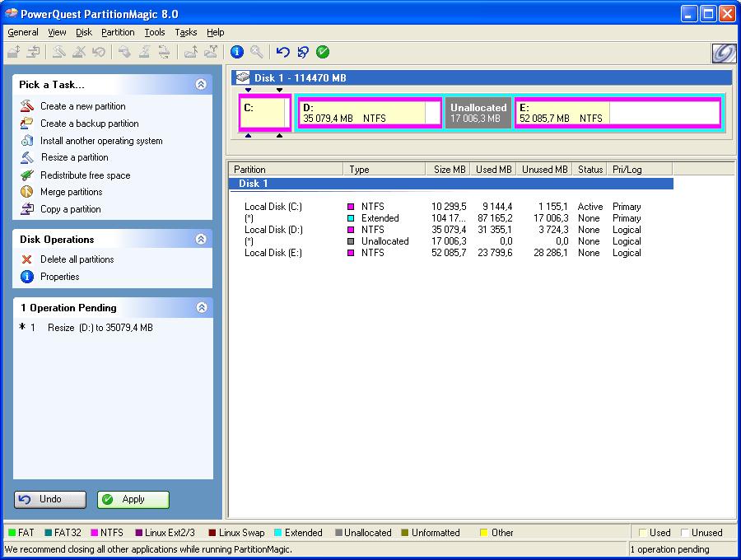
Task: Choose Create a new partition
Action: [82, 106]
